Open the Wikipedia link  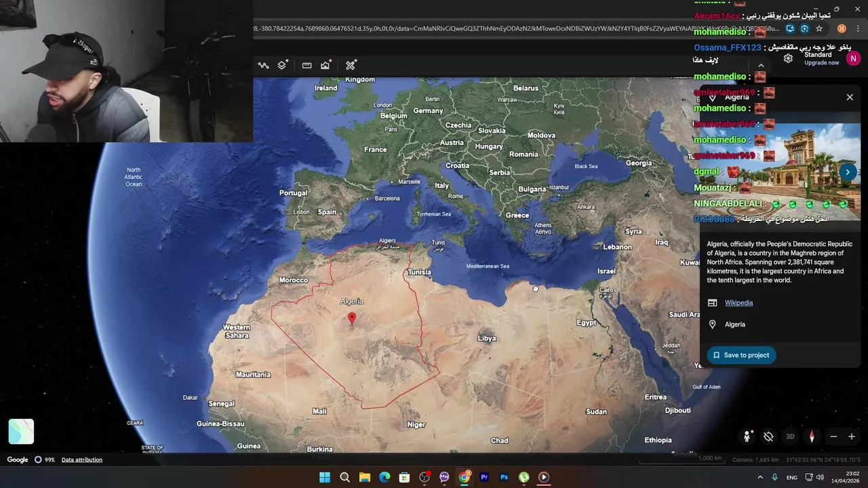(x=738, y=303)
